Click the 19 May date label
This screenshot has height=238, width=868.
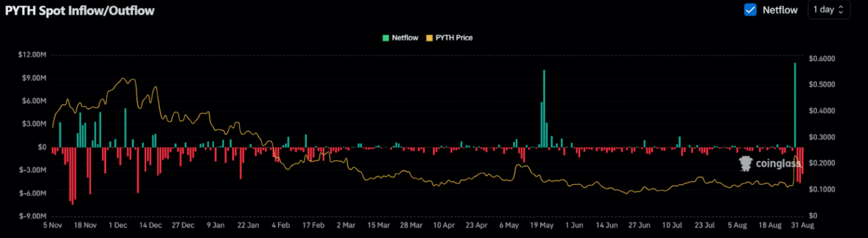[542, 225]
